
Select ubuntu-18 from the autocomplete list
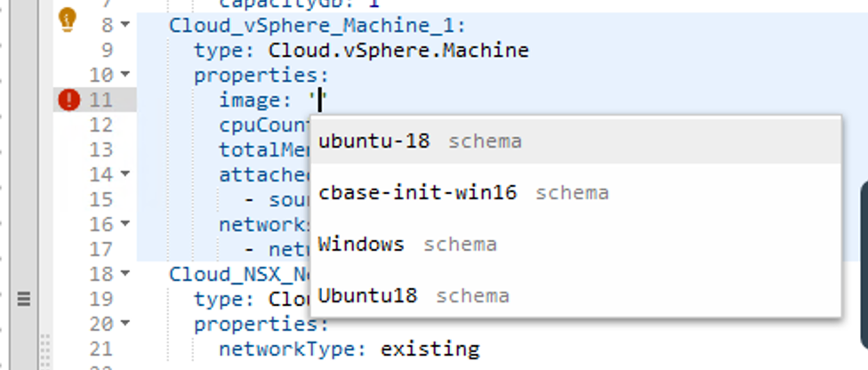575,141
